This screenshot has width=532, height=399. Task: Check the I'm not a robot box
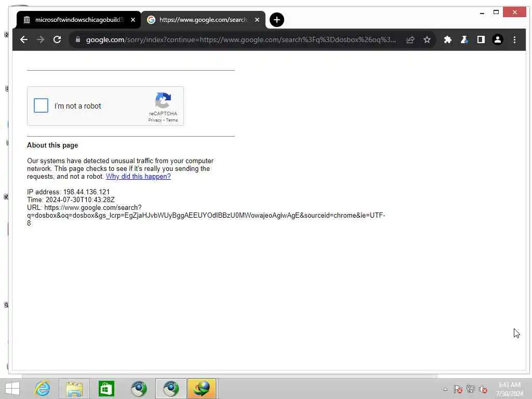click(x=41, y=105)
